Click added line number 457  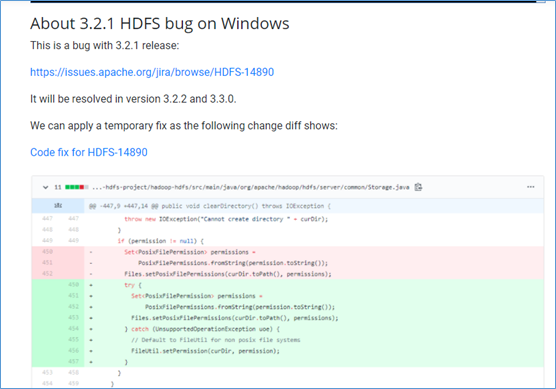(73, 362)
